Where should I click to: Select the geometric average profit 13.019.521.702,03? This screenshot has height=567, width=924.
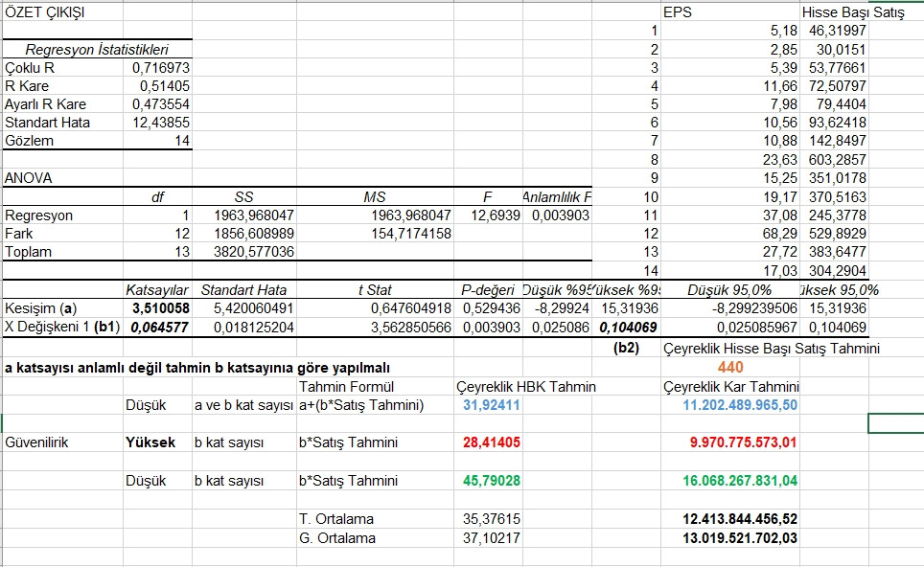(x=740, y=537)
